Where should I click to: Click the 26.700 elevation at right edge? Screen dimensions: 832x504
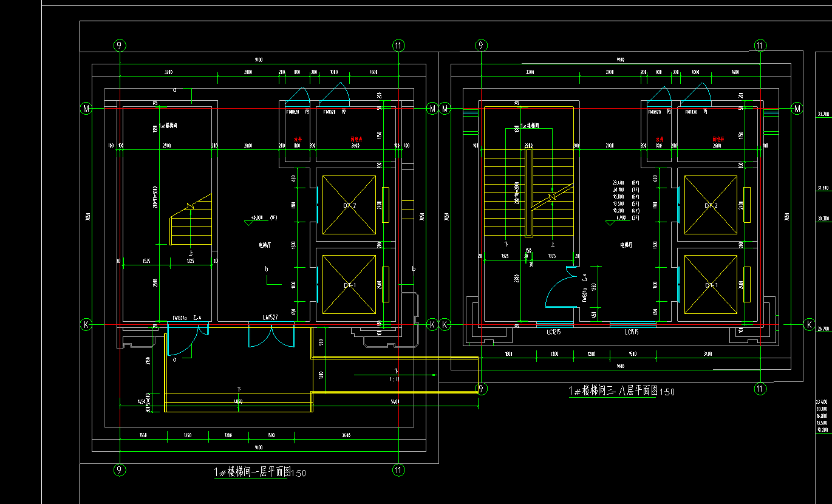click(x=823, y=329)
